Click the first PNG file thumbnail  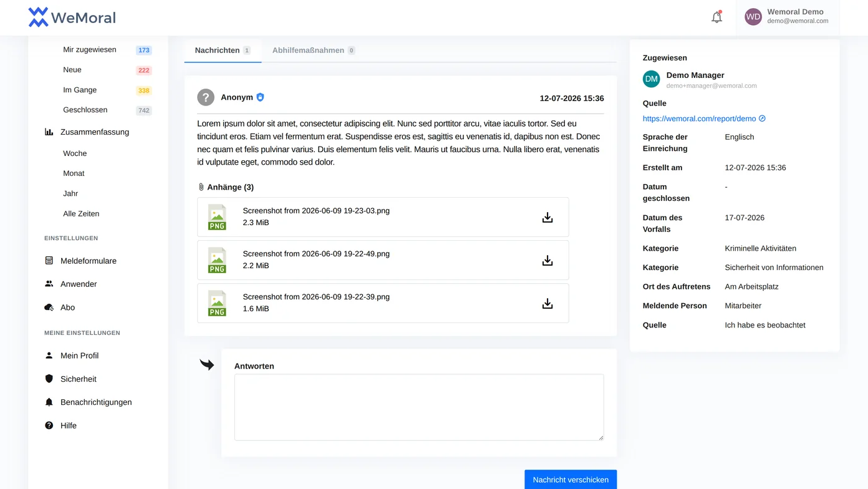pos(217,217)
